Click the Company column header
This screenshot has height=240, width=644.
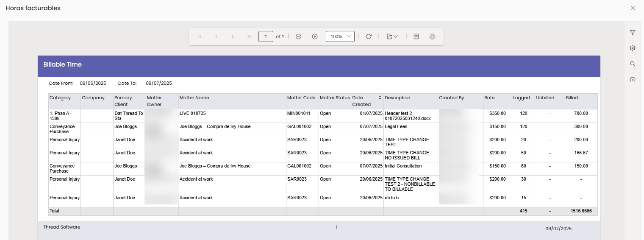pyautogui.click(x=97, y=101)
